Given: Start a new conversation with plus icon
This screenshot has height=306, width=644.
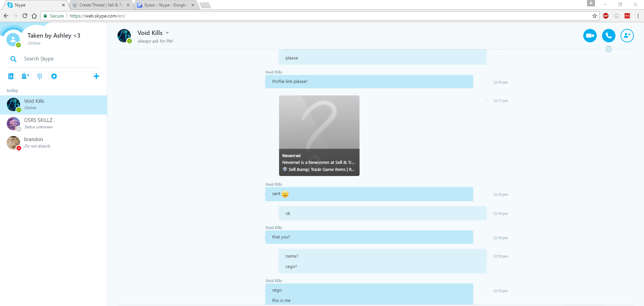Looking at the screenshot, I should [x=96, y=76].
